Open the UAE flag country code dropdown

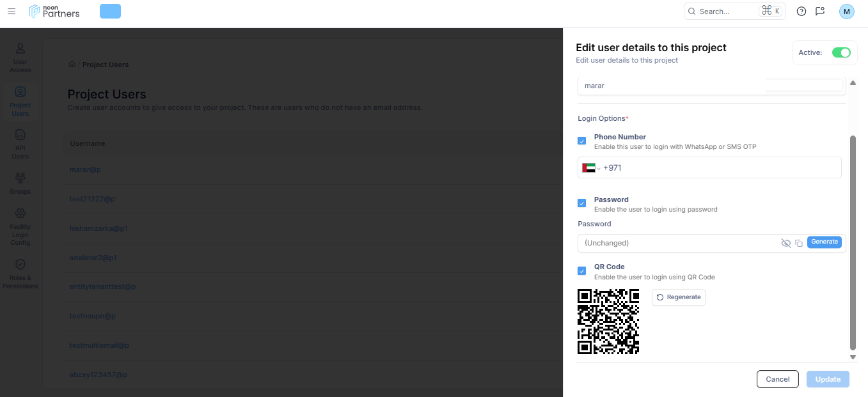(x=591, y=167)
